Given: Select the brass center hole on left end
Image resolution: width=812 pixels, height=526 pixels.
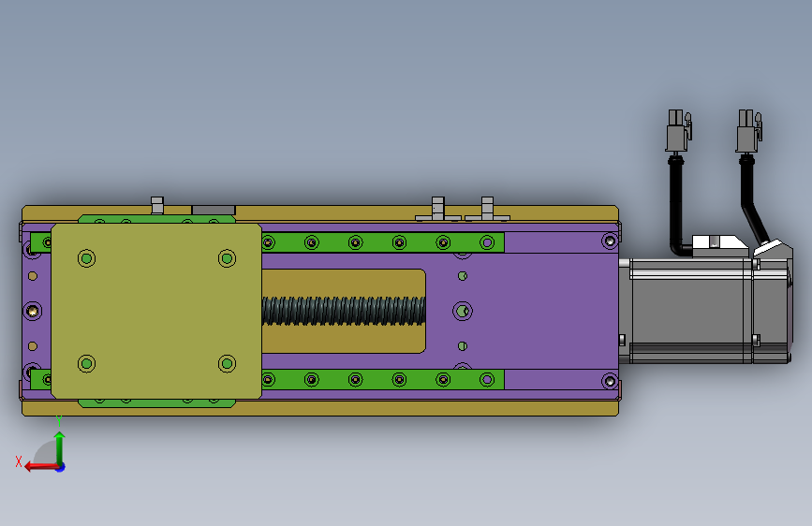Looking at the screenshot, I should [33, 311].
